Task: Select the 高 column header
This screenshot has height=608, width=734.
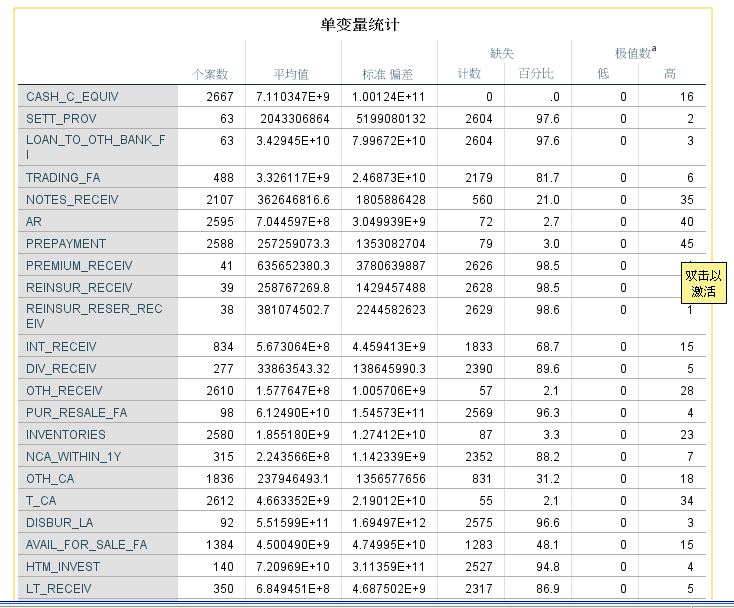Action: click(670, 73)
